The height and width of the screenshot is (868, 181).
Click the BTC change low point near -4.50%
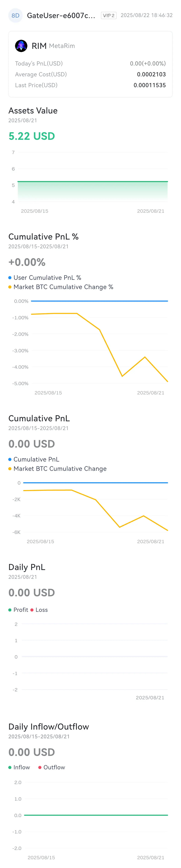[x=122, y=376]
